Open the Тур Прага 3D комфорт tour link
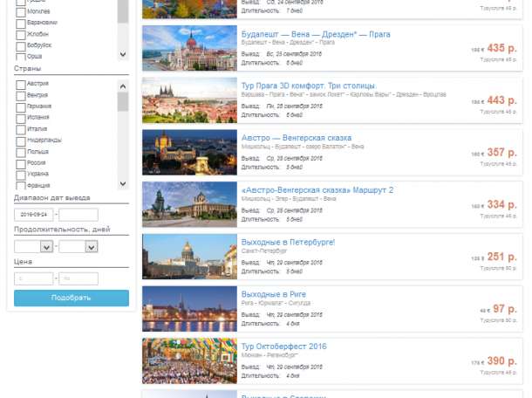 pos(309,86)
